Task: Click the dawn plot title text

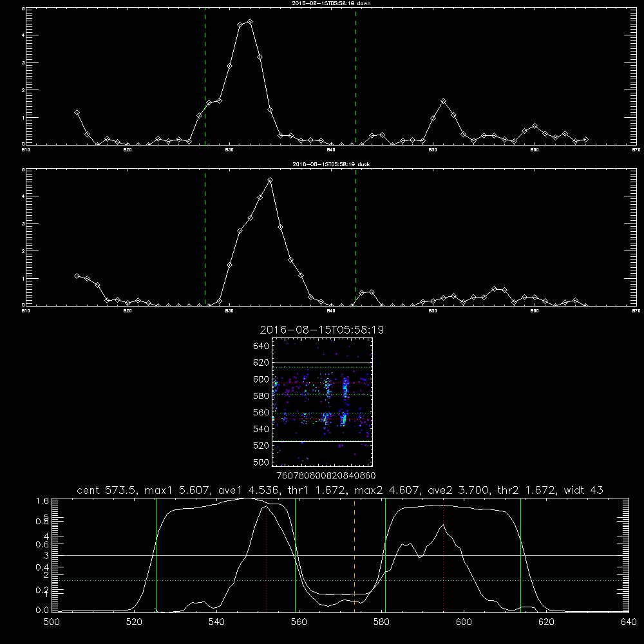Action: (x=331, y=3)
